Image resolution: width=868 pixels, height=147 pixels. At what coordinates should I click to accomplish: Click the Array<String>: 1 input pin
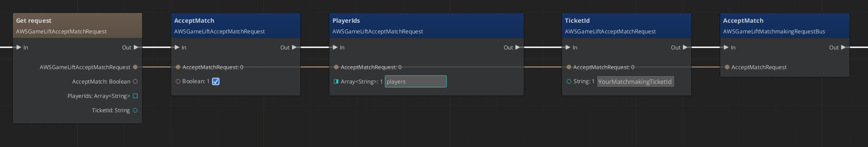point(336,82)
